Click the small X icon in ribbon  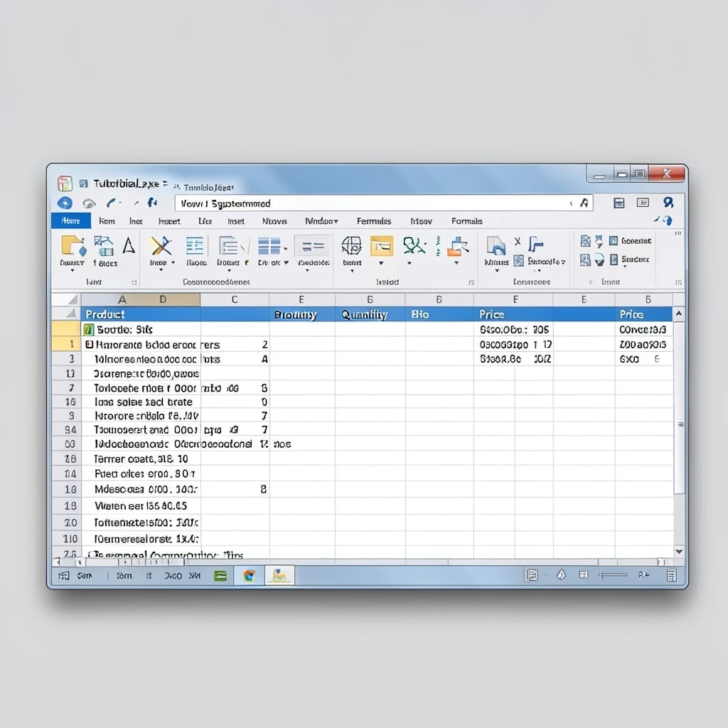click(518, 241)
